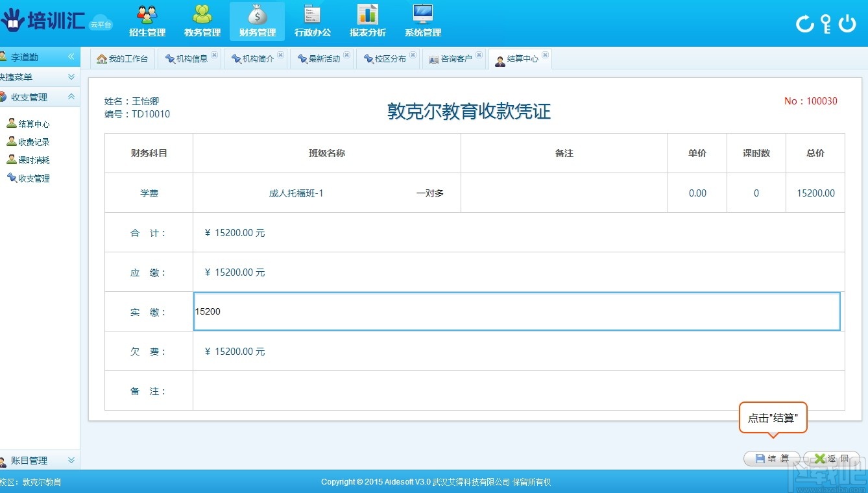Screen dimensions: 868x493
Task: Expand the 快捷菜单 section
Action: (39, 77)
